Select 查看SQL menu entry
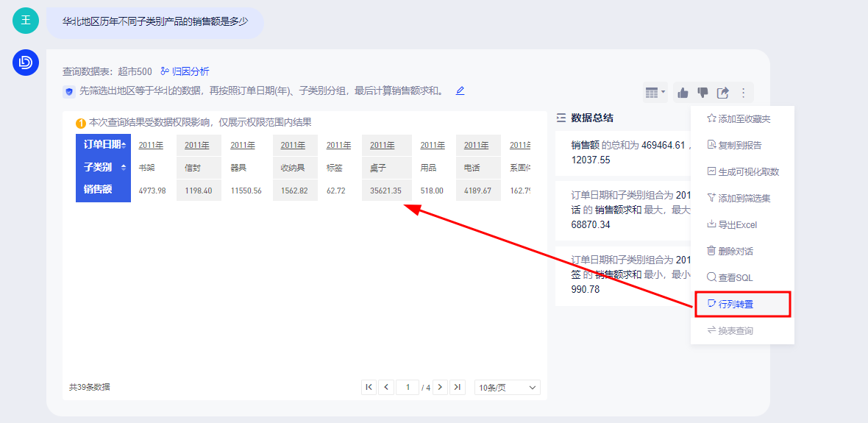Screen dimensions: 868x423 pyautogui.click(x=736, y=277)
